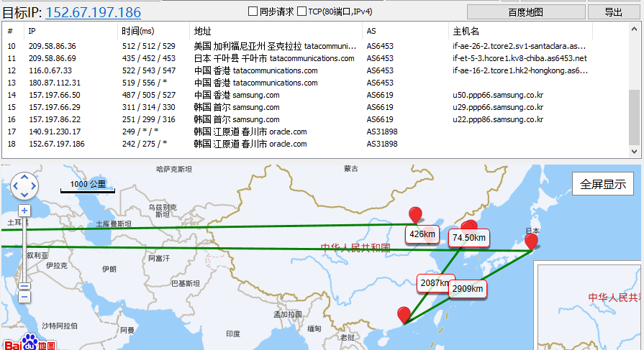Select hop 11 row 209.58.86.69

314,58
